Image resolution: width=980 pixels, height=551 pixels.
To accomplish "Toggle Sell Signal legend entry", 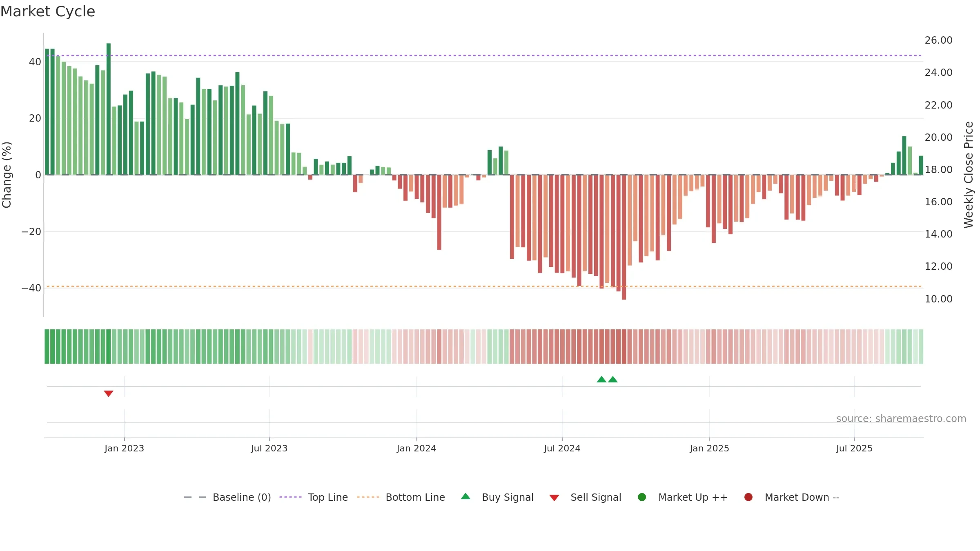I will click(x=585, y=497).
